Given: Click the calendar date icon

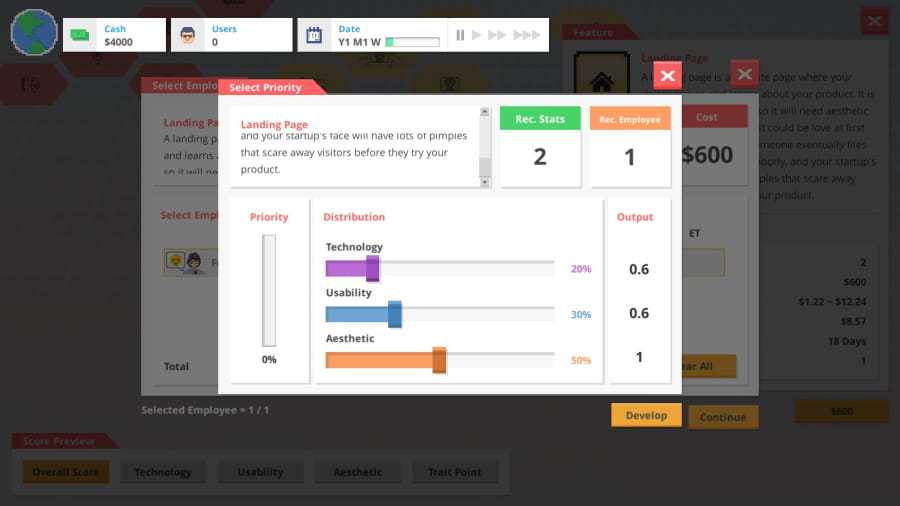Looking at the screenshot, I should pyautogui.click(x=314, y=35).
